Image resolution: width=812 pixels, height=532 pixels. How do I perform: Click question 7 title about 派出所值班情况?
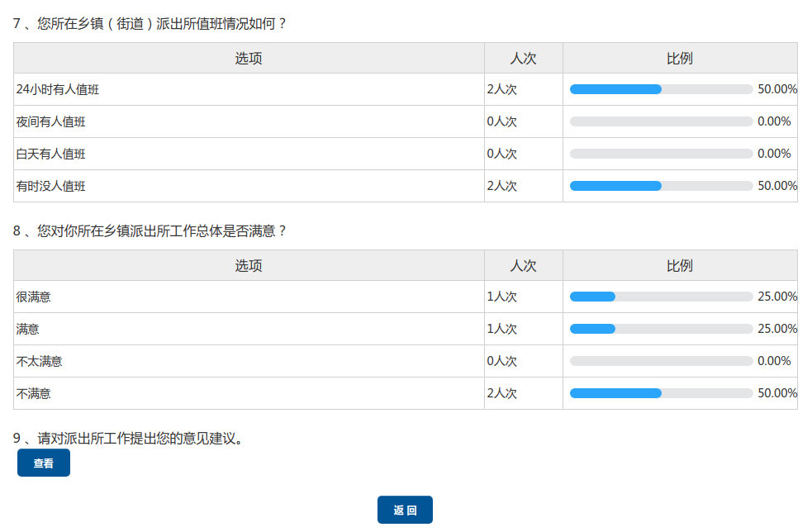pyautogui.click(x=150, y=24)
